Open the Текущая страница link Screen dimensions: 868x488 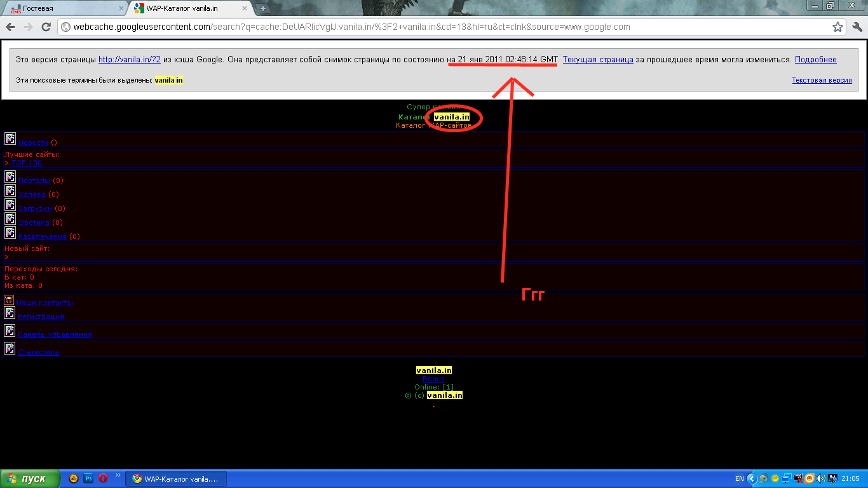[x=598, y=60]
